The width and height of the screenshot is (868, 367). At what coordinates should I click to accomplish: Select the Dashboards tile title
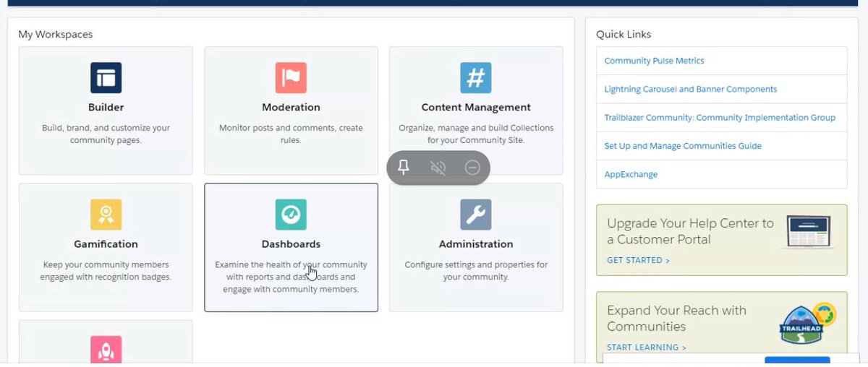tap(291, 244)
